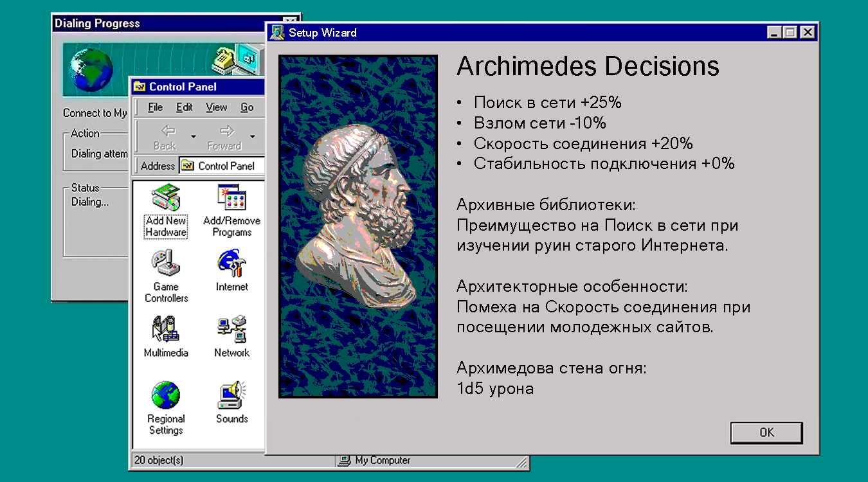Select the Network icon

click(231, 329)
